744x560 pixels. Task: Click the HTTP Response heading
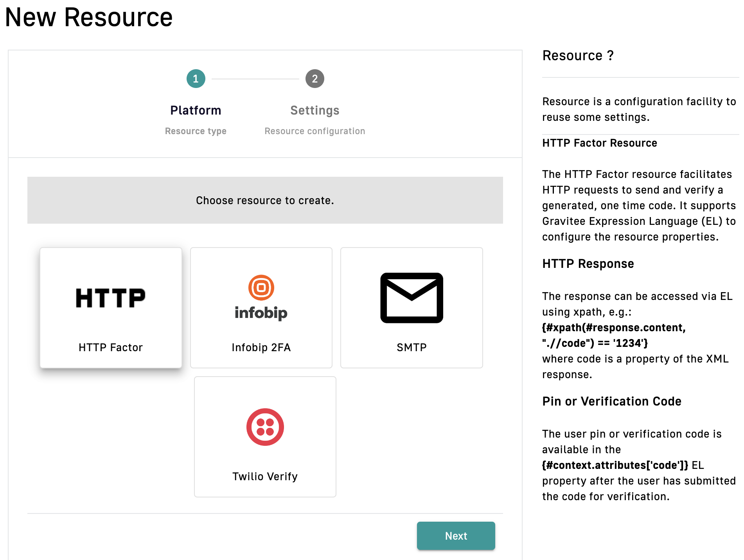[x=588, y=264]
